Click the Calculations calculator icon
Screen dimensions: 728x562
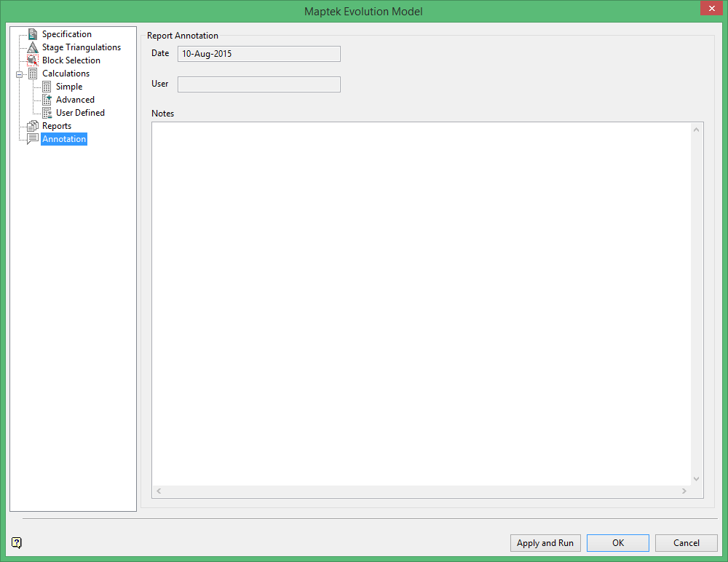click(x=33, y=74)
